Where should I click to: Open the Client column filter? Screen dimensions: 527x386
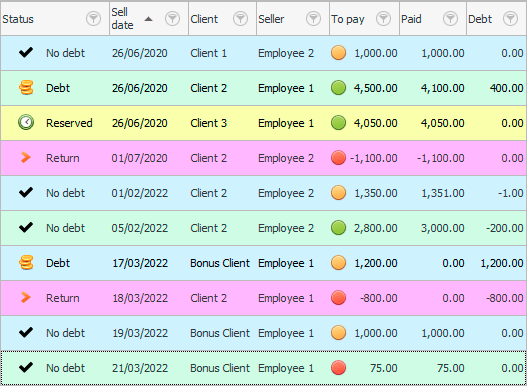click(241, 19)
